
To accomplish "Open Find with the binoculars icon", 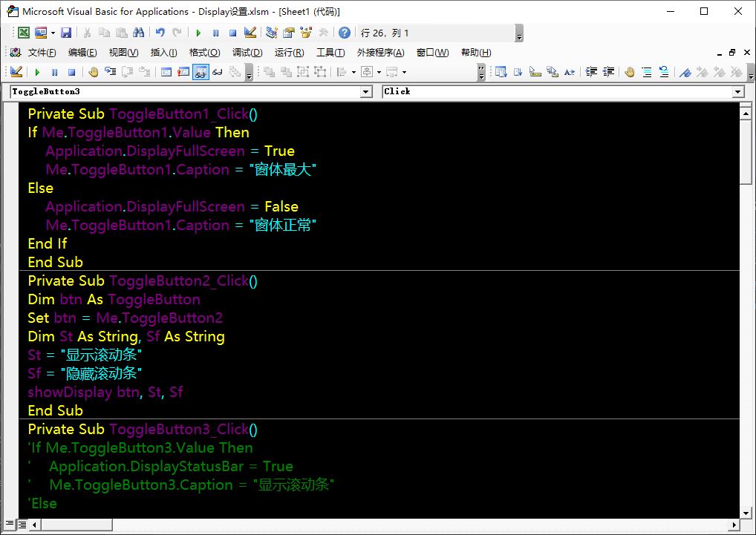I will [139, 33].
